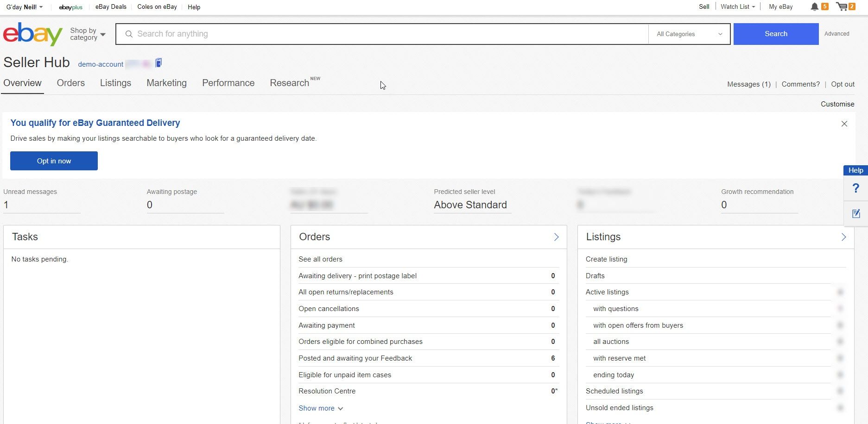868x424 pixels.
Task: Expand the G'day Neil account dropdown
Action: point(24,7)
